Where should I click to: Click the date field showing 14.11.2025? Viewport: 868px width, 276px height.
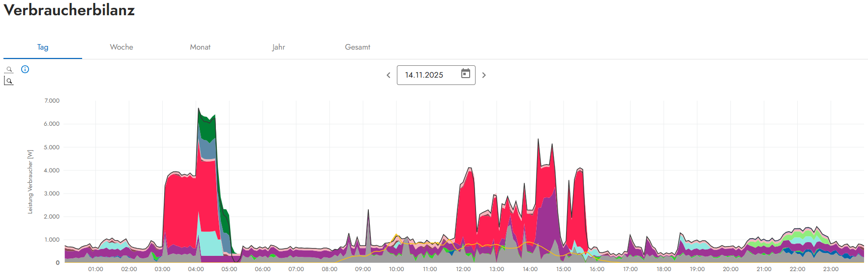click(428, 75)
